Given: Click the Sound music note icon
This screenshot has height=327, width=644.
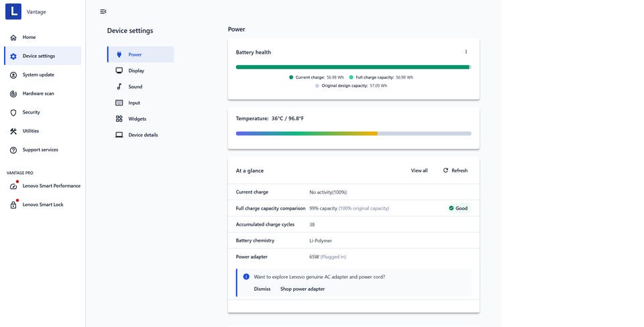Looking at the screenshot, I should pos(119,87).
